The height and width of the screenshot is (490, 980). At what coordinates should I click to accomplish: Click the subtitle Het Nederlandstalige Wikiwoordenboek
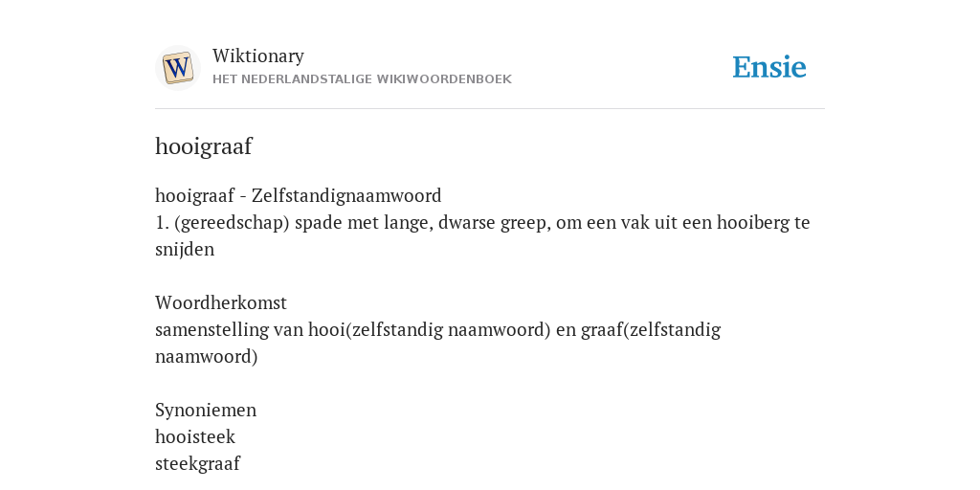pos(362,79)
